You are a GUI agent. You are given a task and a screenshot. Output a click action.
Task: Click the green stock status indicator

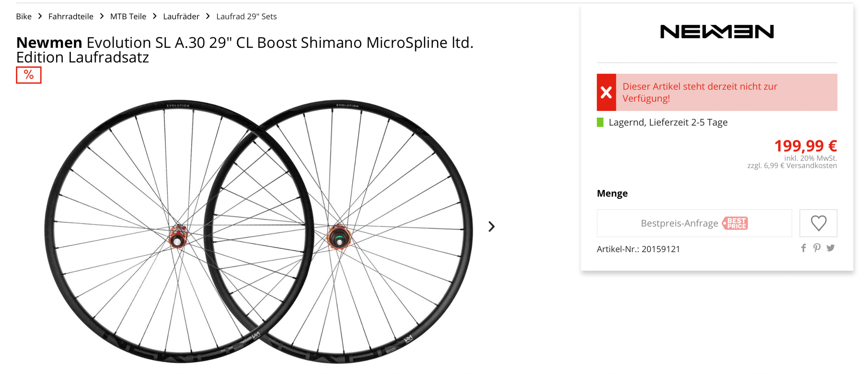click(600, 122)
